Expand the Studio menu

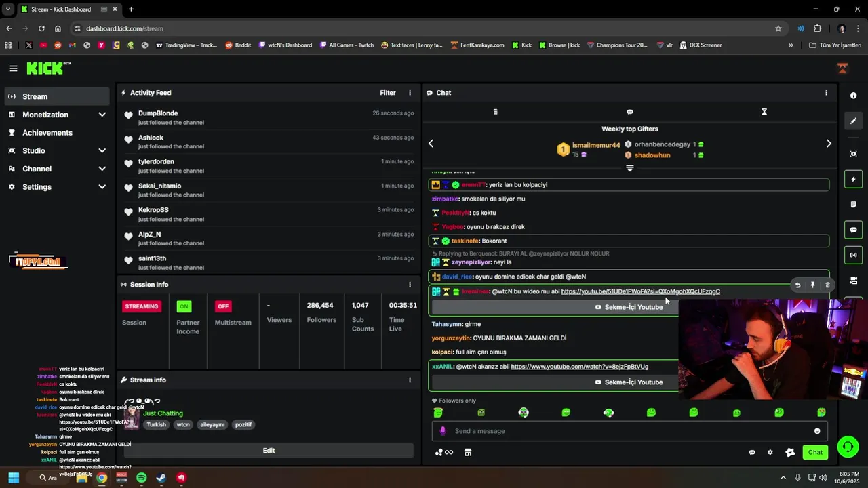[x=57, y=150]
